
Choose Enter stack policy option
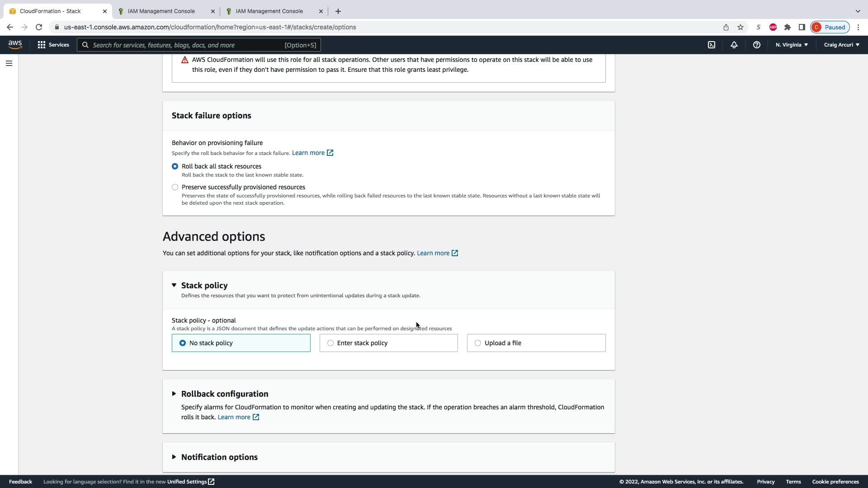(330, 343)
